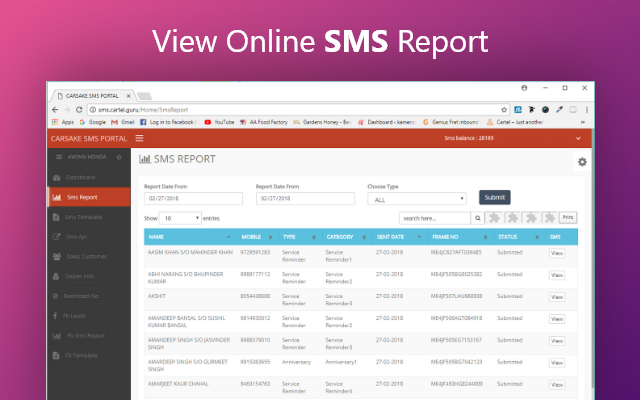The height and width of the screenshot is (400, 640).
Task: Sort table by FRAME NO column
Action: [x=460, y=237]
